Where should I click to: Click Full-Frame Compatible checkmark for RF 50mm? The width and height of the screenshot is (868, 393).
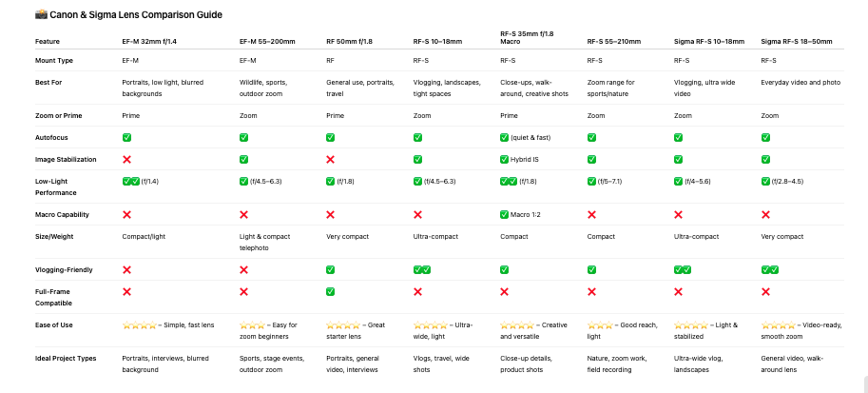[331, 291]
